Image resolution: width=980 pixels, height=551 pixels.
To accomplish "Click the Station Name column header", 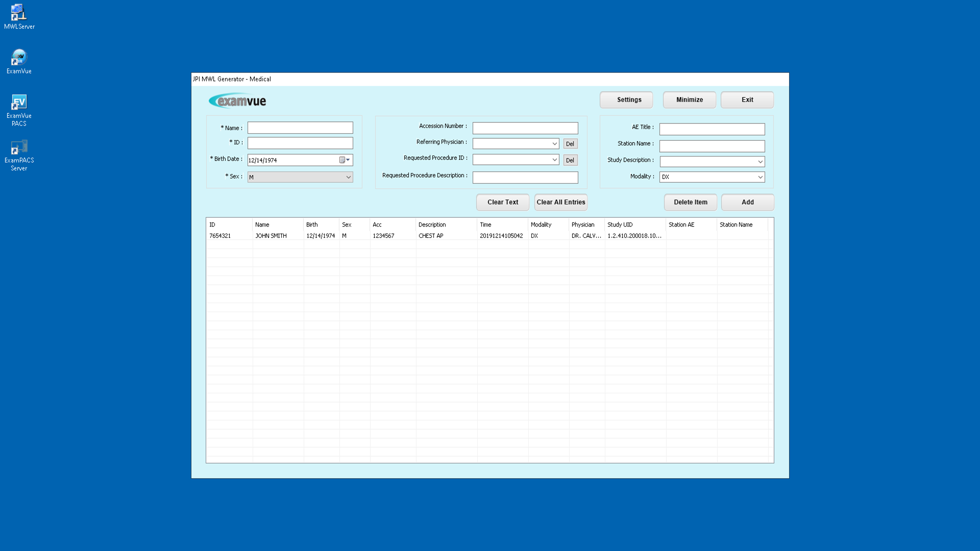I will click(742, 224).
